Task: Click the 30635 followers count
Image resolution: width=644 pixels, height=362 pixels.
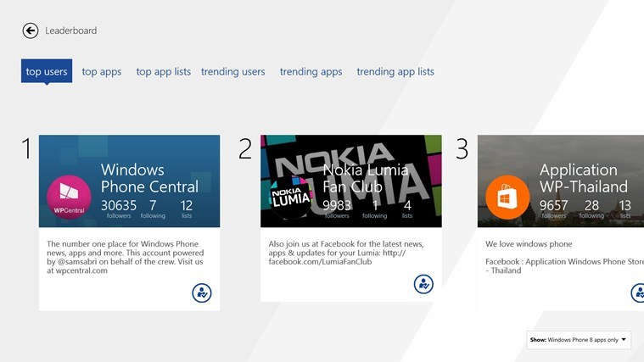Action: [x=119, y=209]
